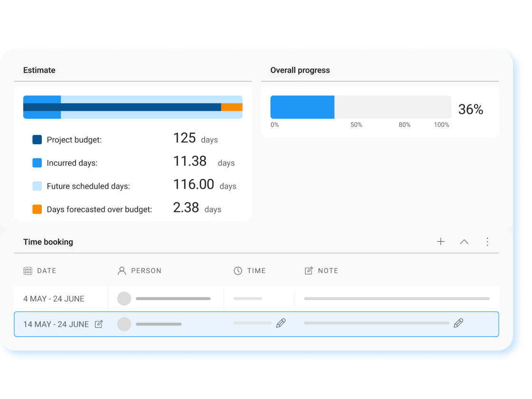Screen dimensions: 532x399
Task: Click the avatar in the highlighted booking row
Action: pyautogui.click(x=124, y=324)
